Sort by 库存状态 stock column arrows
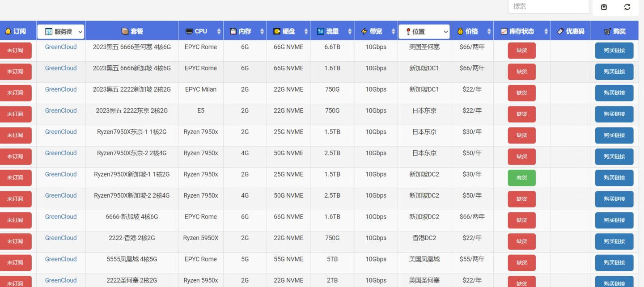644x287 pixels. (546, 31)
